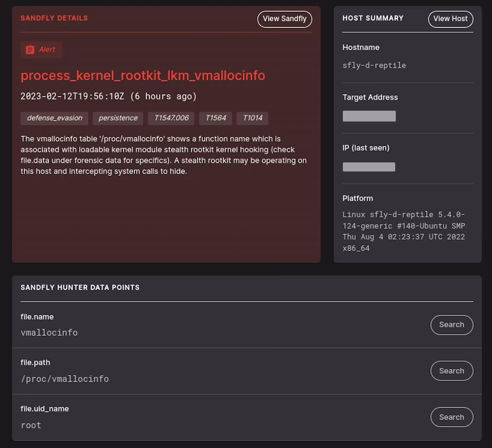Click the Linux platform kernel string
Image resolution: width=492 pixels, height=448 pixels.
pyautogui.click(x=404, y=231)
